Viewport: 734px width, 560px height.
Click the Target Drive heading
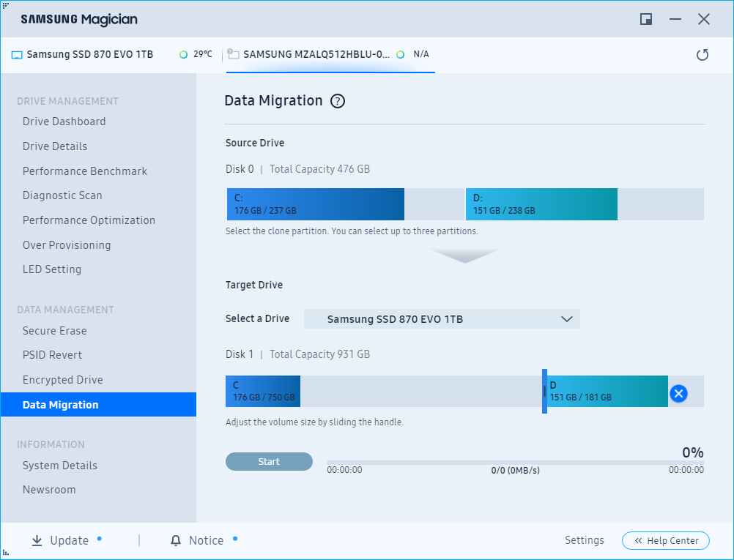tap(254, 285)
